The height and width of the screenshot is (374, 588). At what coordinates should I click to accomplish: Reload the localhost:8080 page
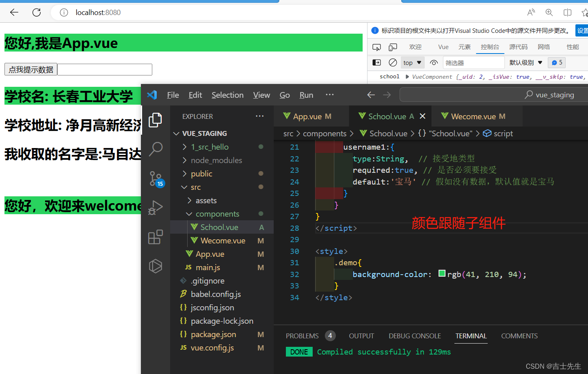37,12
